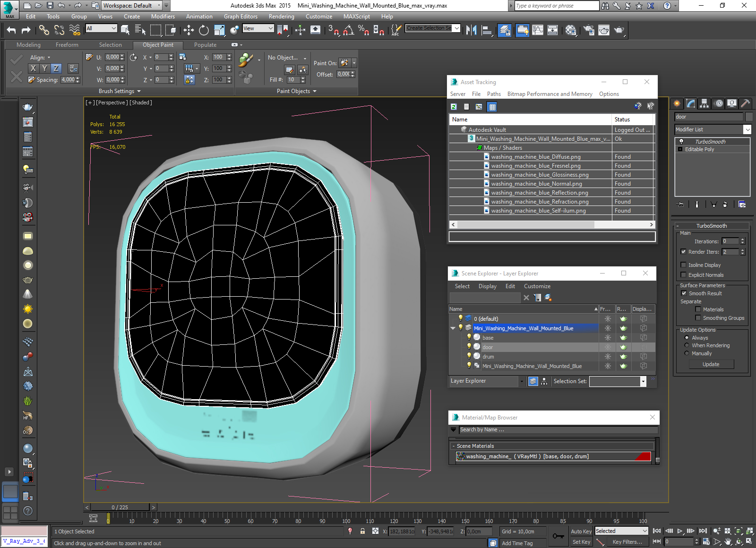Click the Set Key button
This screenshot has height=548, width=756.
click(581, 542)
